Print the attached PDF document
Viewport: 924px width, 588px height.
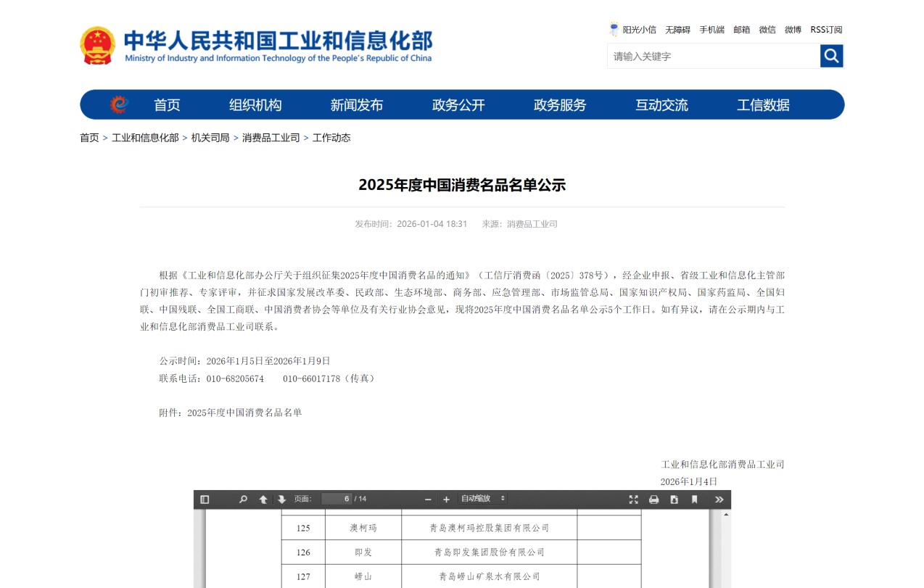[x=653, y=499]
